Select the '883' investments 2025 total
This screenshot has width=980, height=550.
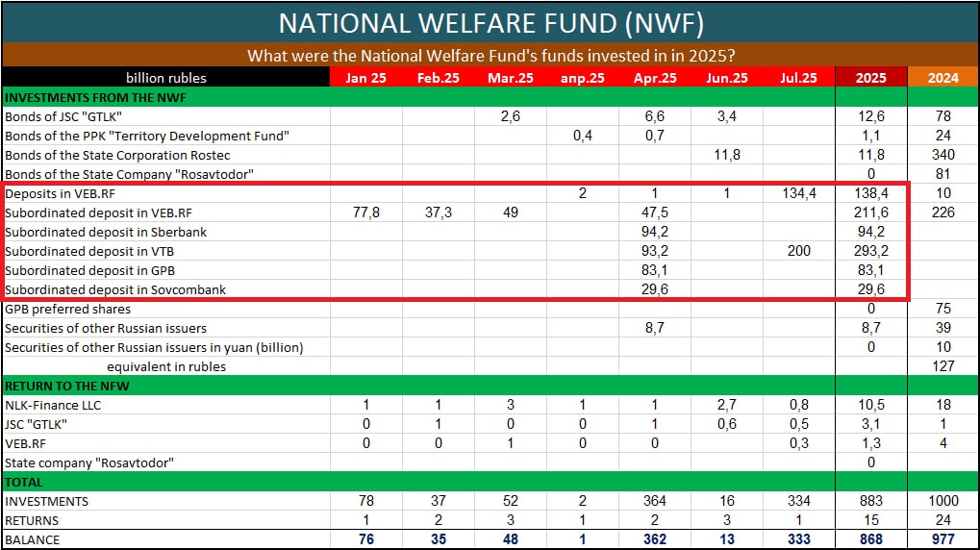(871, 501)
